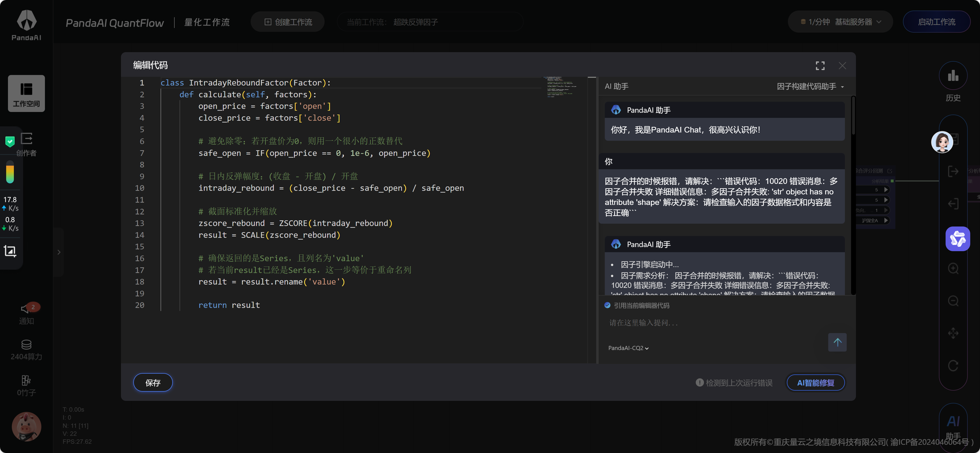Click the 创建工作流 create workflow button
The width and height of the screenshot is (980, 453).
[x=288, y=22]
